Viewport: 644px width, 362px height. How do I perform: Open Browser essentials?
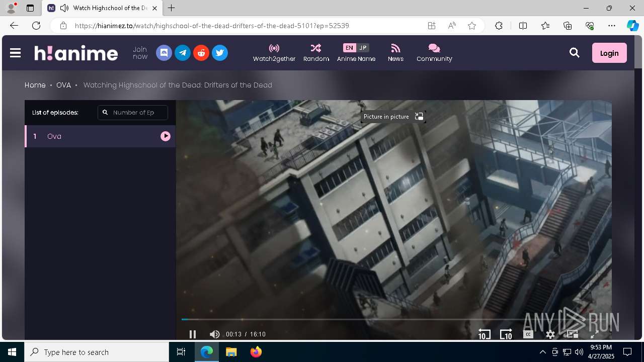click(590, 26)
